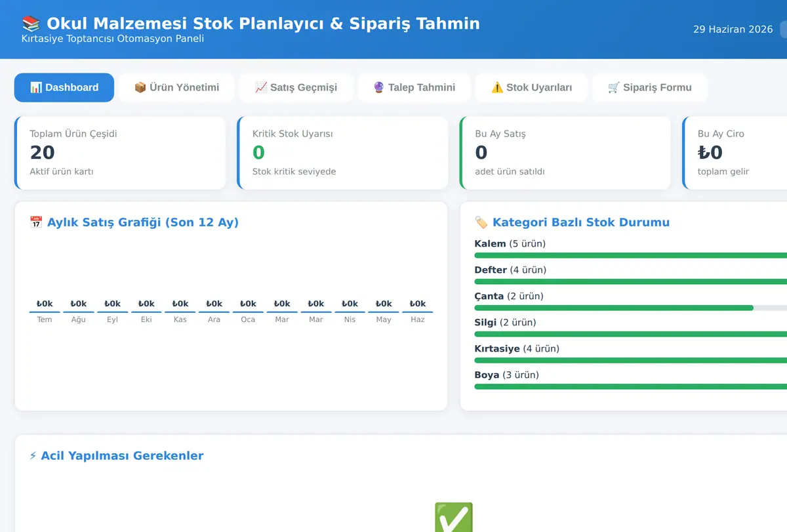This screenshot has height=532, width=787.
Task: Click the Eyl month label
Action: tap(113, 319)
